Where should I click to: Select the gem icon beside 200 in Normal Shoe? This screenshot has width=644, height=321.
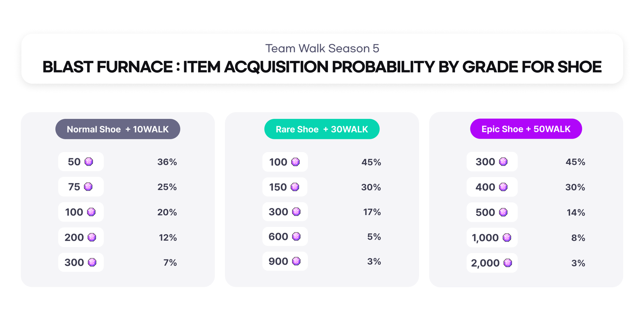click(x=92, y=237)
